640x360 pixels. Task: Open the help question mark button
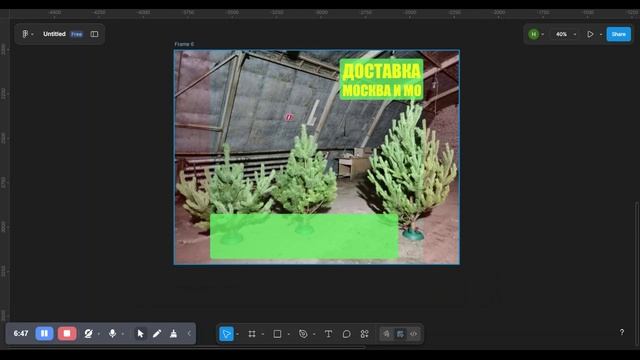point(622,332)
